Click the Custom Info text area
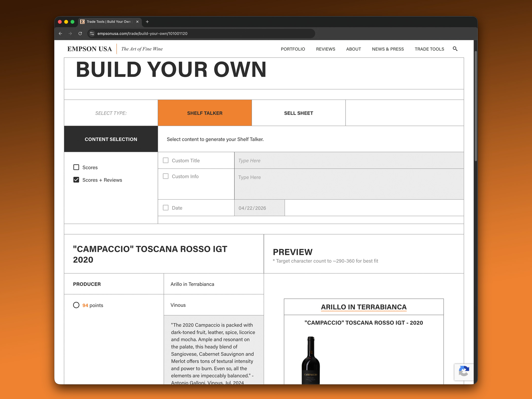This screenshot has height=399, width=532. pyautogui.click(x=349, y=184)
